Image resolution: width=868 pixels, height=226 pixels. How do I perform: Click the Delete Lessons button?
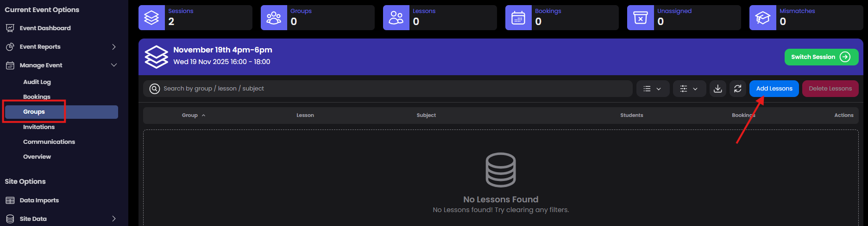coord(830,89)
